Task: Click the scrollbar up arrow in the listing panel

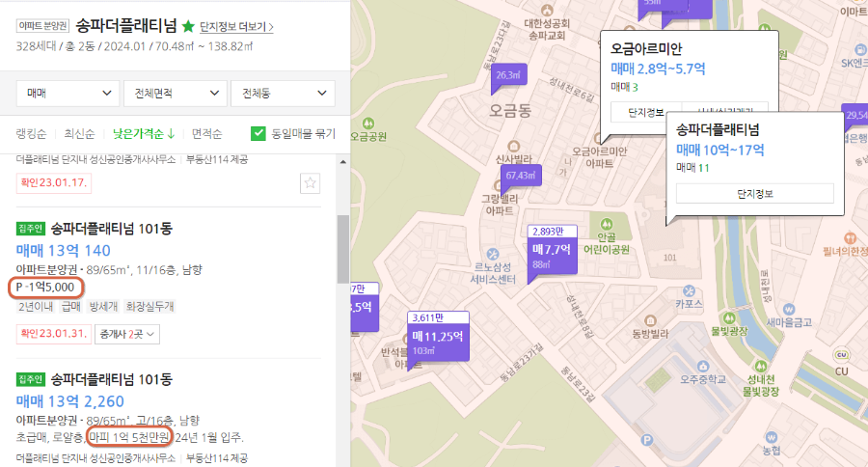Action: [x=343, y=162]
